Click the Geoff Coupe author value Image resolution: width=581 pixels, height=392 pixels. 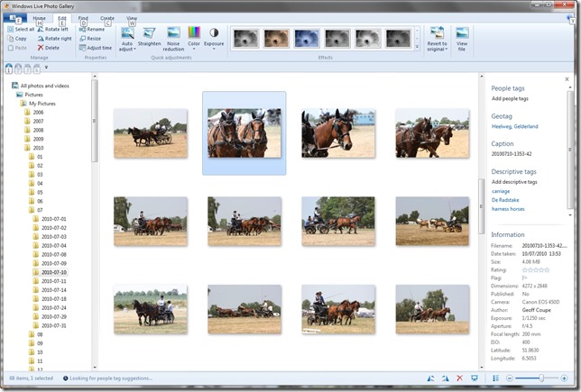[536, 310]
